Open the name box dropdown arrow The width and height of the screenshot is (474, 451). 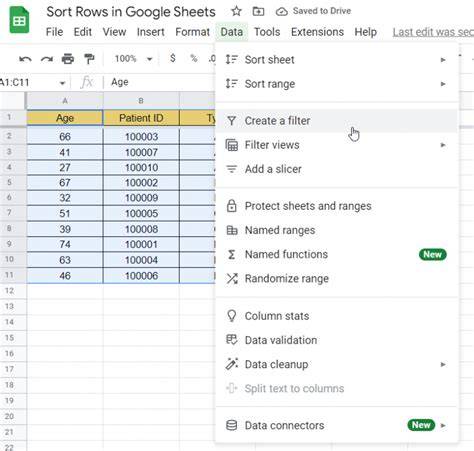pos(62,83)
